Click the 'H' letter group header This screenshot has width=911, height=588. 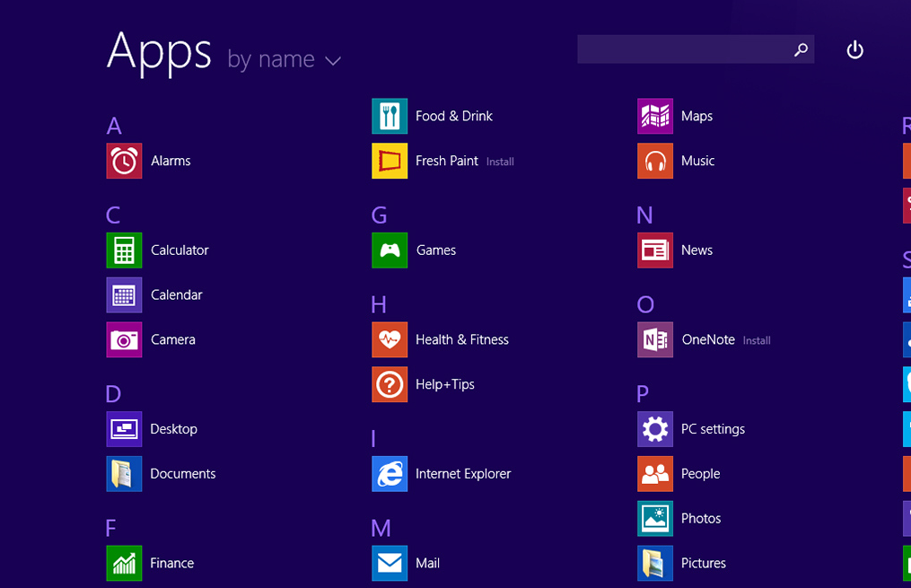coord(379,305)
